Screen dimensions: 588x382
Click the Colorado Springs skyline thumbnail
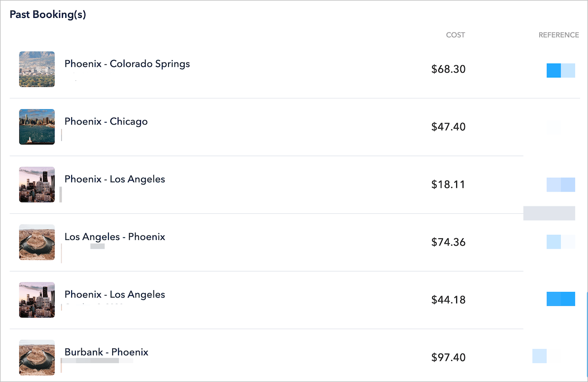(x=37, y=69)
